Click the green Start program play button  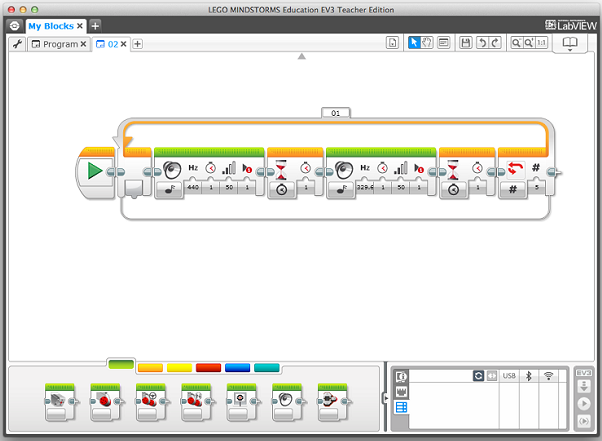[x=94, y=171]
